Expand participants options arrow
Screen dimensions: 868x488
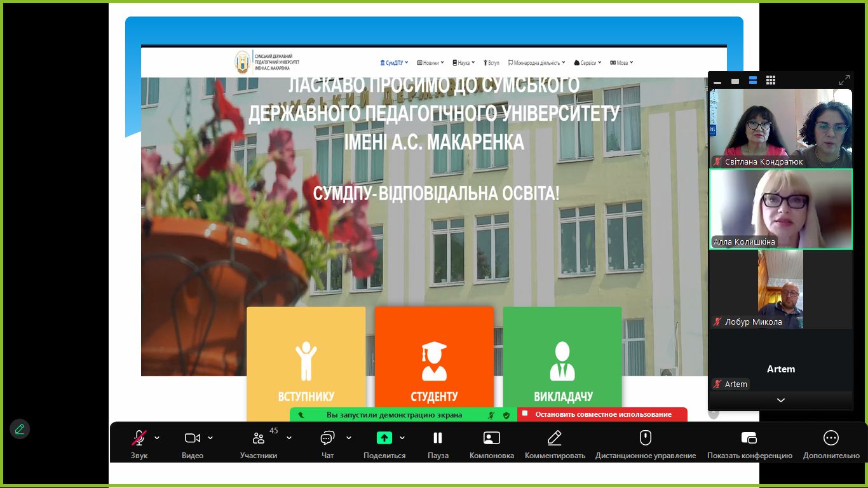(289, 438)
